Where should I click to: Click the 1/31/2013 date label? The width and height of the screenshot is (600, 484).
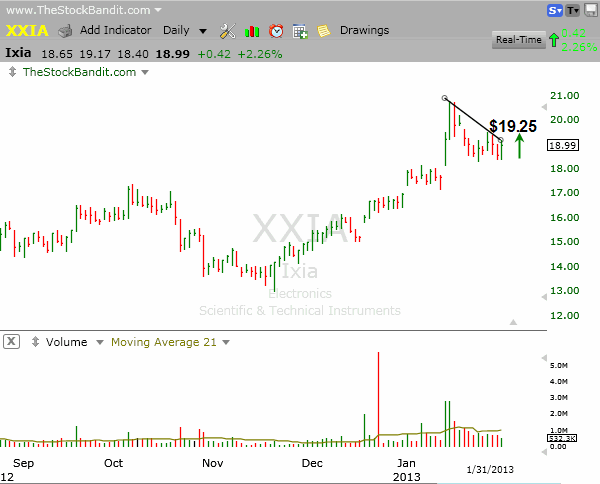pyautogui.click(x=490, y=469)
